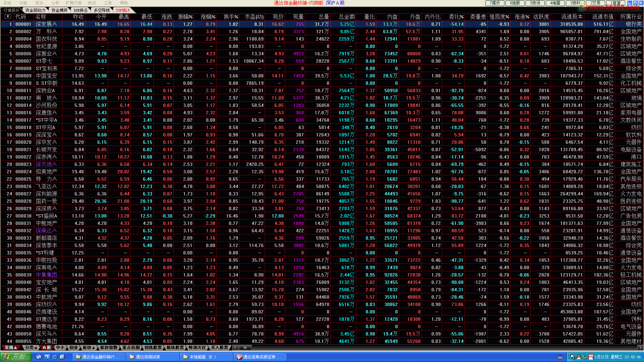Click the system tray clock 23:45:46

[633, 357]
